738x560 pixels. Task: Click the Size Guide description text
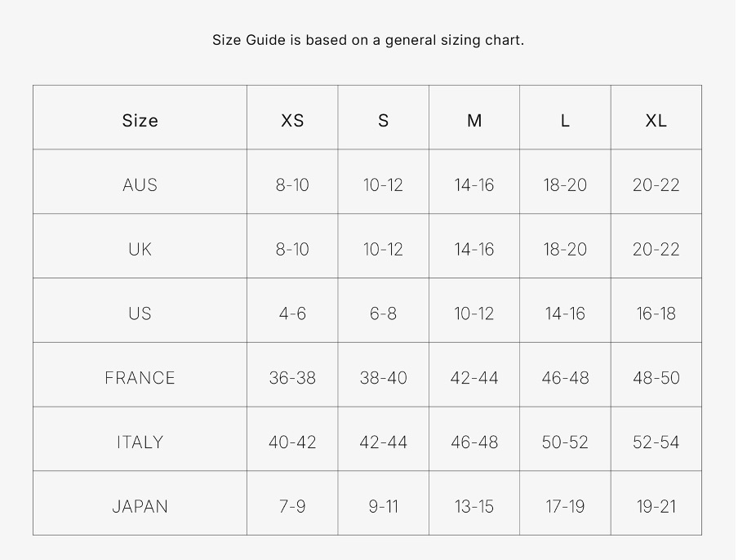point(368,40)
